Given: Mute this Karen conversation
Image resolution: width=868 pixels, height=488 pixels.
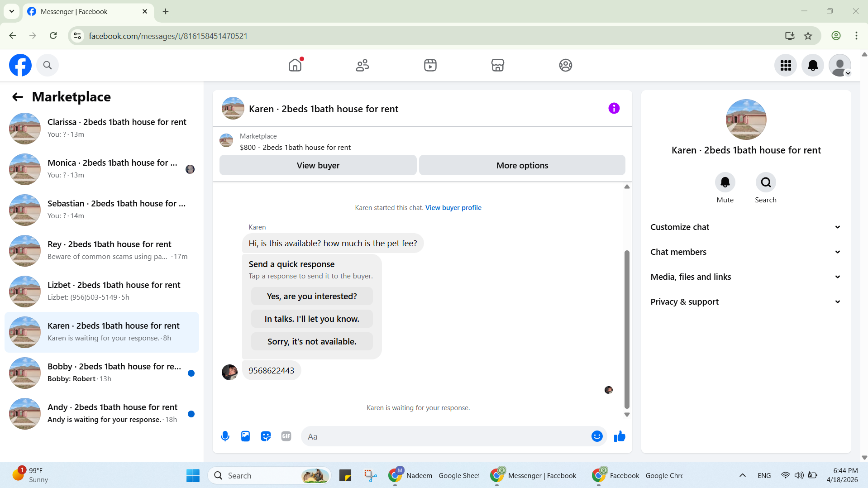Looking at the screenshot, I should (x=725, y=182).
